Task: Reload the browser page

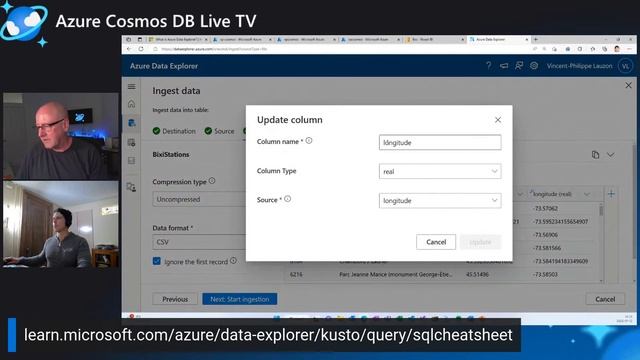Action: [x=141, y=49]
